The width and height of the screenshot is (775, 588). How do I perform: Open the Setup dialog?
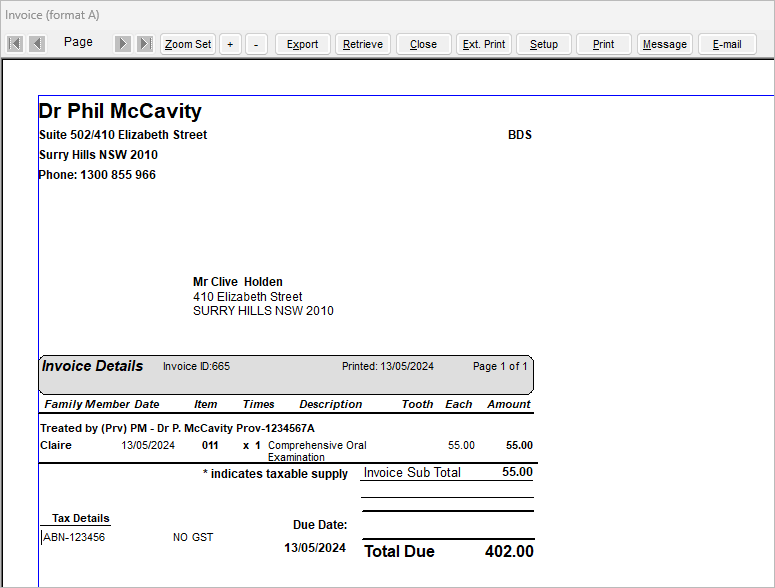click(544, 44)
